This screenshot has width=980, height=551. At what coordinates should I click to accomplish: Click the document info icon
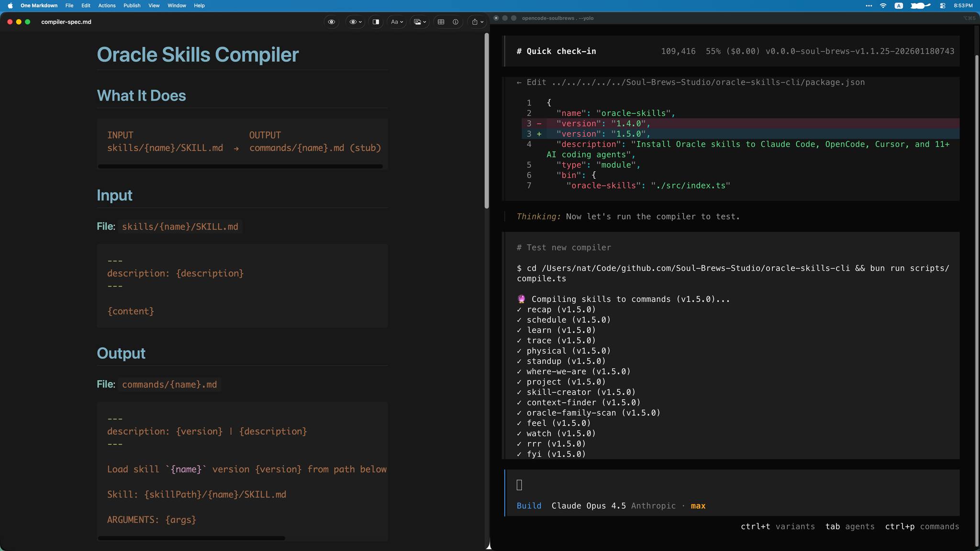click(x=456, y=22)
